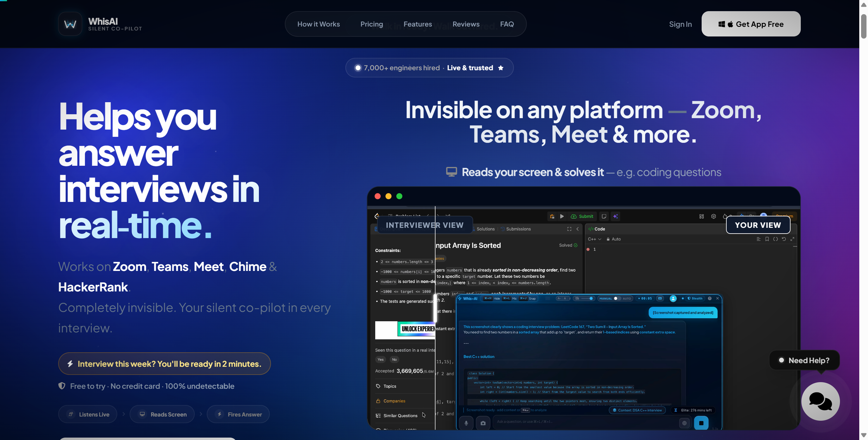This screenshot has width=868, height=440.
Task: Click the purple AI sparkle icon
Action: (616, 216)
